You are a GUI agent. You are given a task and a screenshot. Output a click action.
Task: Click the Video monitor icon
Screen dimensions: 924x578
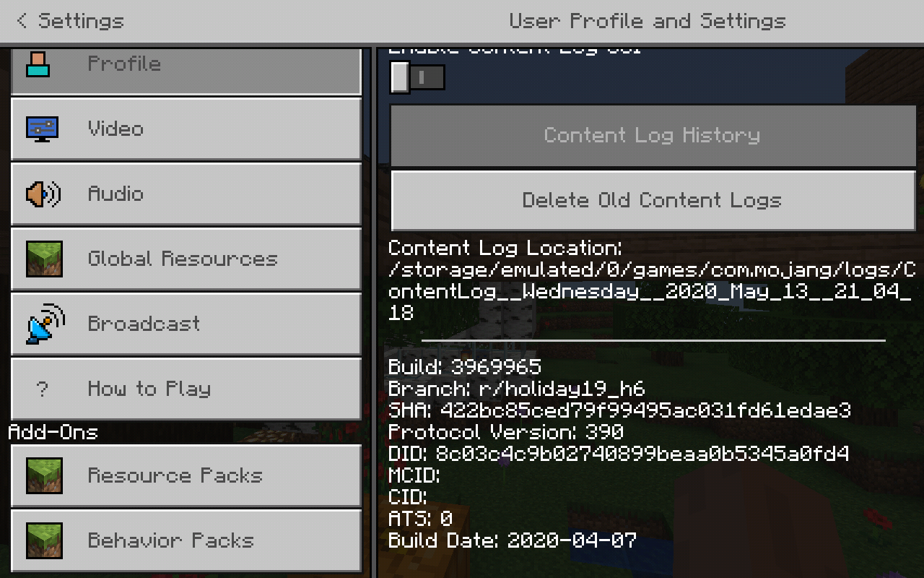point(42,129)
